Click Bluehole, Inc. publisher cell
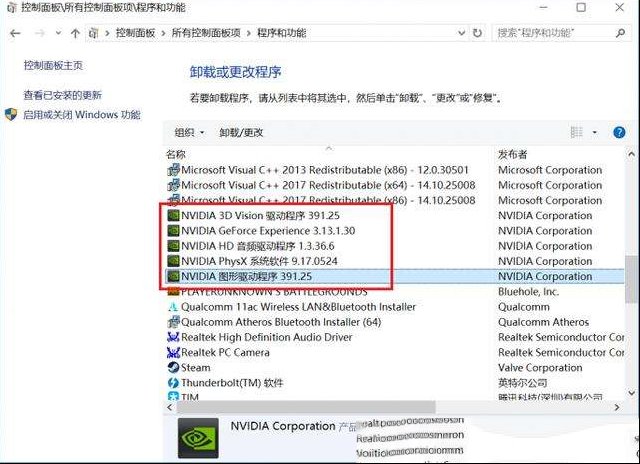The image size is (640, 464). pyautogui.click(x=528, y=292)
